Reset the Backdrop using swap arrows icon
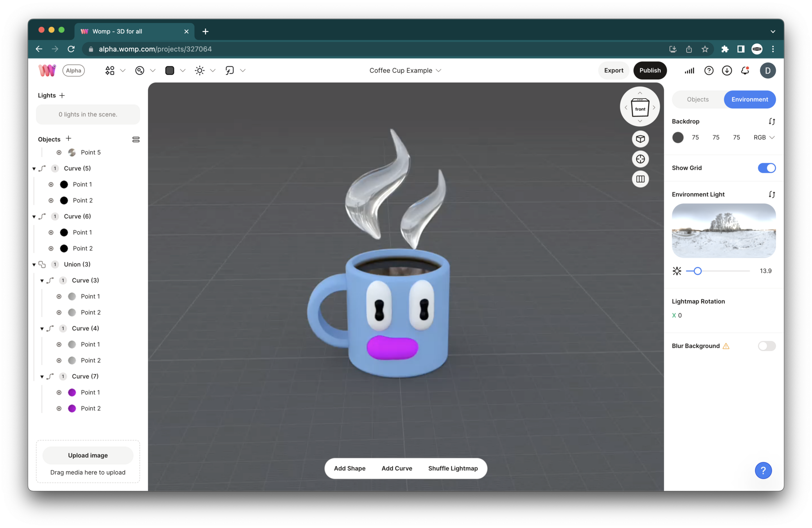 coord(772,122)
